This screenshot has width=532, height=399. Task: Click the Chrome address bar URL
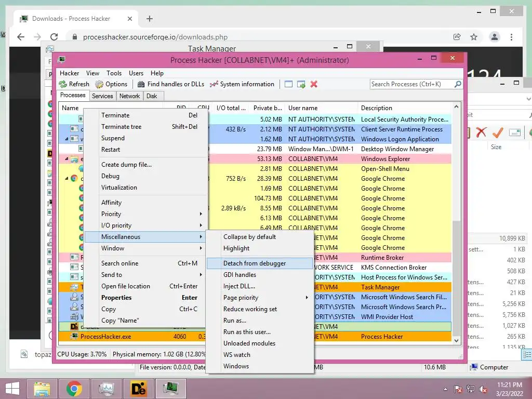coord(155,37)
